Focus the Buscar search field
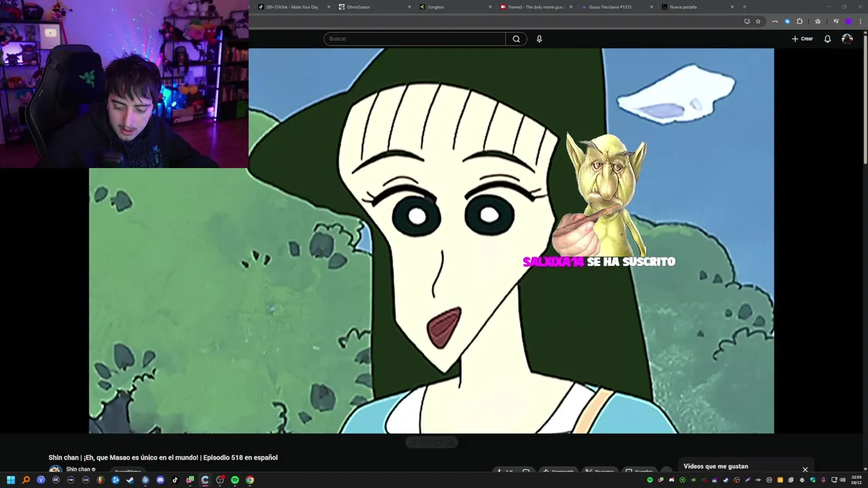Viewport: 868px width, 488px height. tap(414, 39)
